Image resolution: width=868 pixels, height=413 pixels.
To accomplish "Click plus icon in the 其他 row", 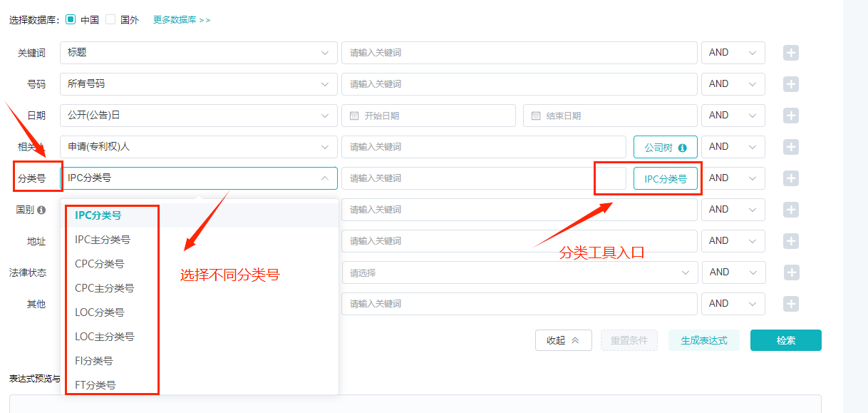I will [x=791, y=304].
